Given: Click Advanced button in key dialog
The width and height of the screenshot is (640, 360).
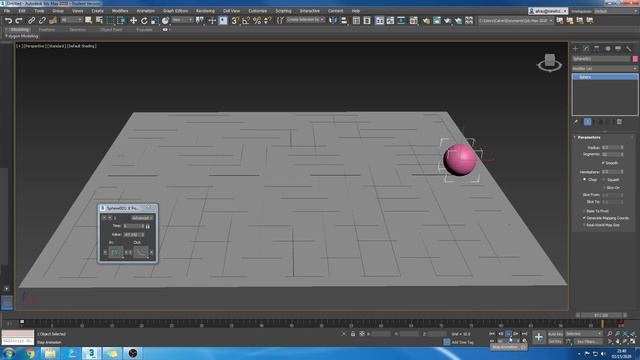Looking at the screenshot, I should tap(142, 218).
